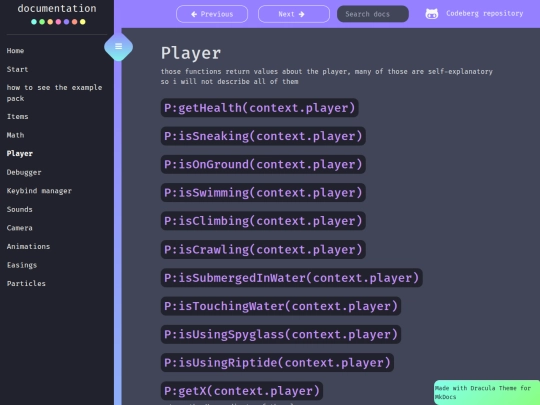Open the Keybind manager page

(39, 191)
